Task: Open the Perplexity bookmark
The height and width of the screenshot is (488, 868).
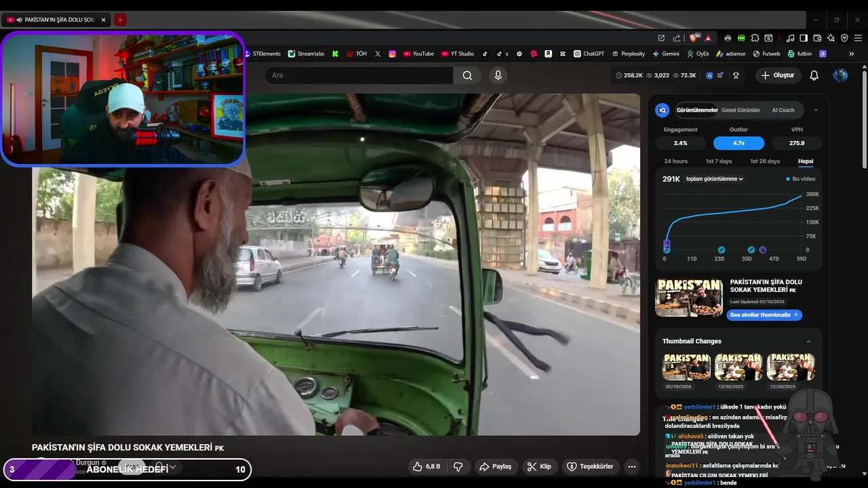Action: (628, 54)
